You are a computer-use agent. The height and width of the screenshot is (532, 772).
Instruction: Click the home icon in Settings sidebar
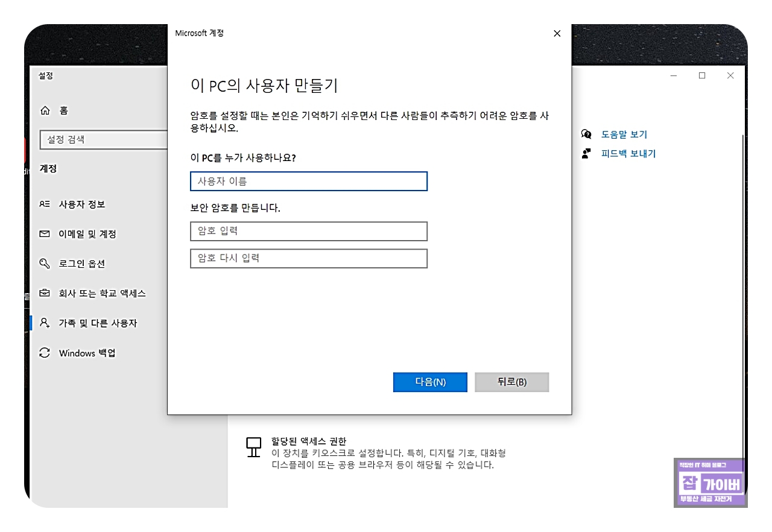[45, 110]
